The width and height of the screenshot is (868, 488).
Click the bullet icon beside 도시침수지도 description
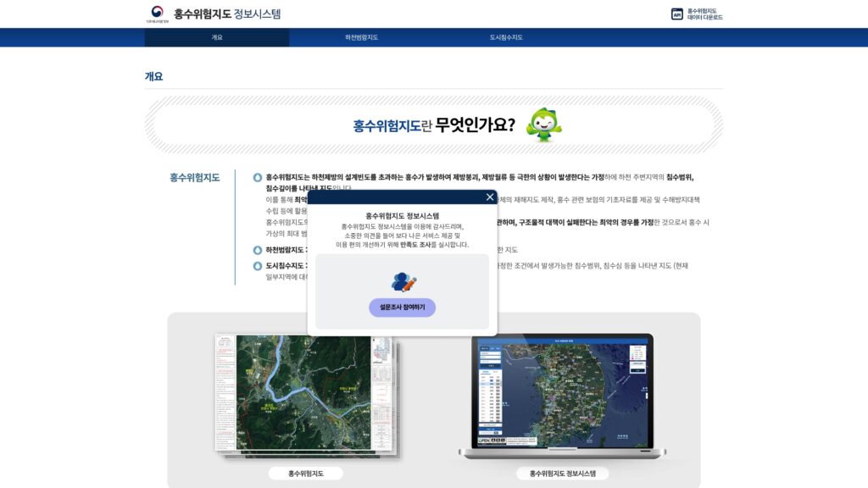point(257,263)
